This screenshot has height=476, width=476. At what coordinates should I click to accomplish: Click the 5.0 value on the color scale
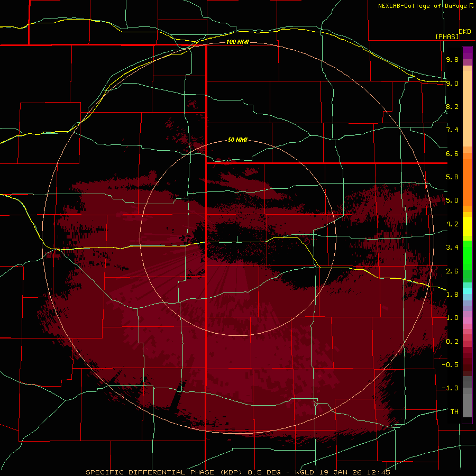point(452,200)
